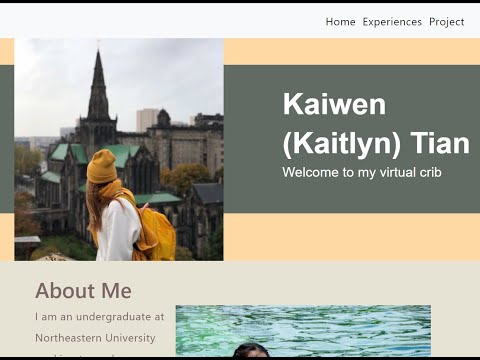
Task: Click the water photo in About section
Action: (303, 331)
